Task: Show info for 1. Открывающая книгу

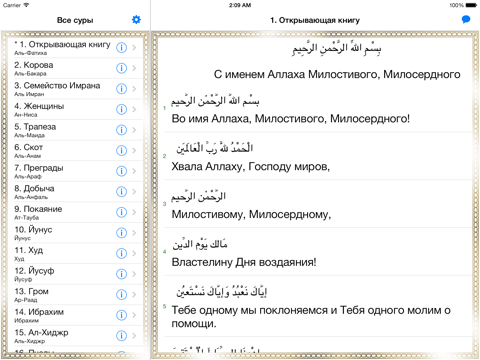Action: click(x=121, y=48)
